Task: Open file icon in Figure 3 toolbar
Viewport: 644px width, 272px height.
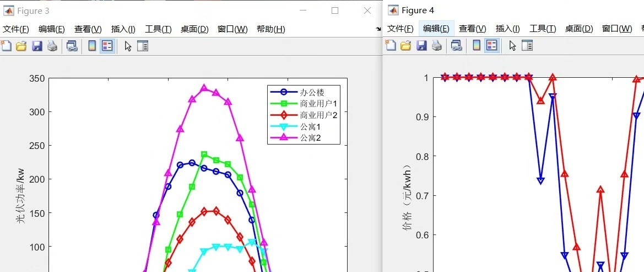Action: pos(21,46)
